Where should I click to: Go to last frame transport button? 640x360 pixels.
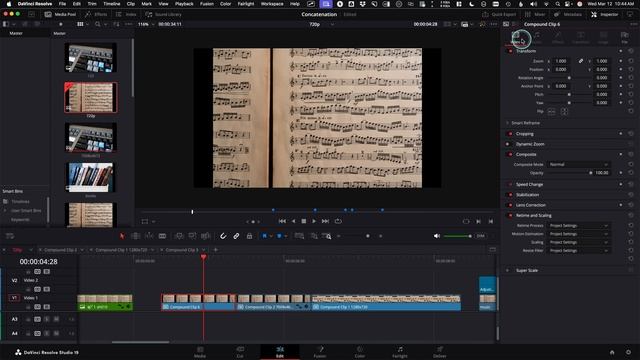coord(325,221)
